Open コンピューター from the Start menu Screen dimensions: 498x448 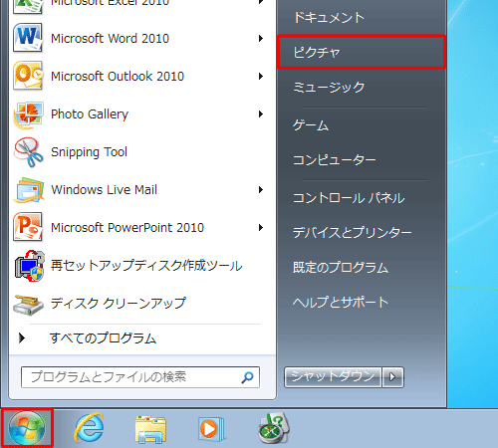[x=335, y=160]
